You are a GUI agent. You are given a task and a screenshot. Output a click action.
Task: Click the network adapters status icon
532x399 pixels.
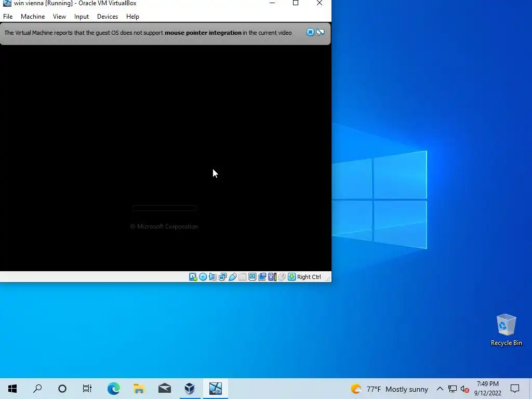(222, 277)
